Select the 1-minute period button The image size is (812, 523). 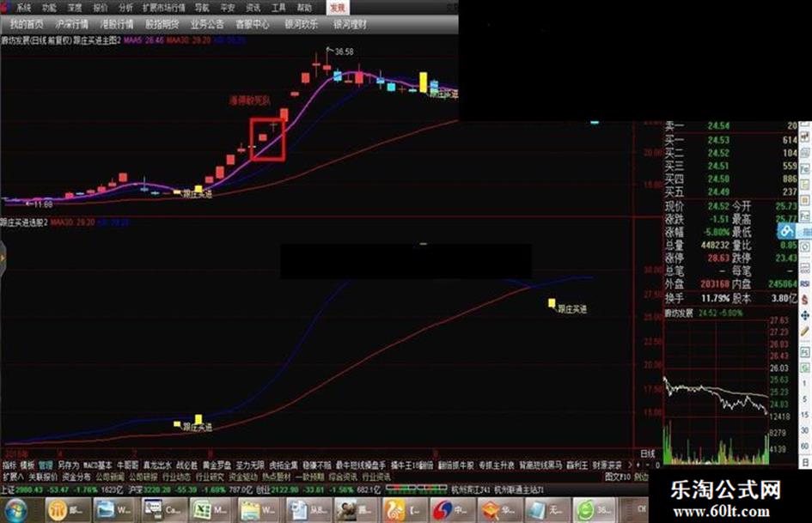pos(804,384)
